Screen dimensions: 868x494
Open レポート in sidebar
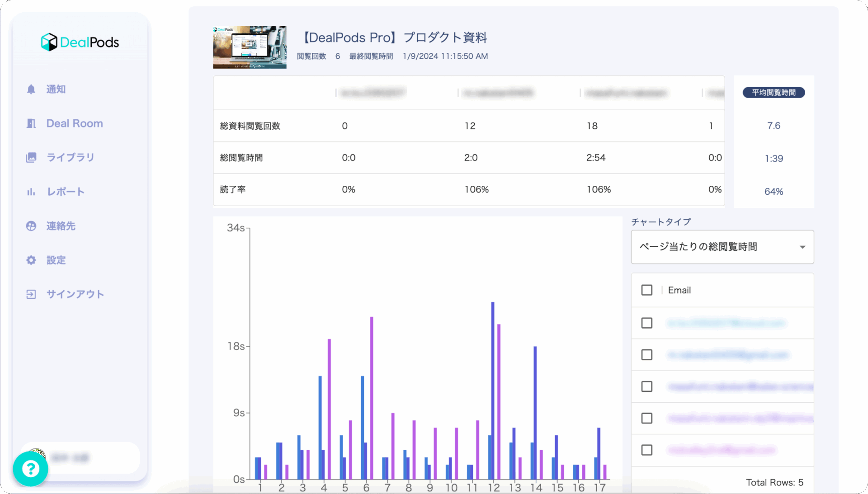click(x=66, y=192)
